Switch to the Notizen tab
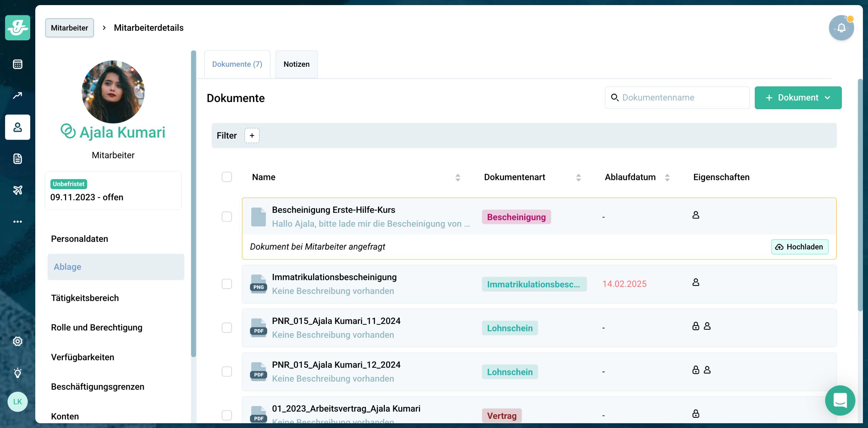Viewport: 868px width, 428px height. [296, 64]
